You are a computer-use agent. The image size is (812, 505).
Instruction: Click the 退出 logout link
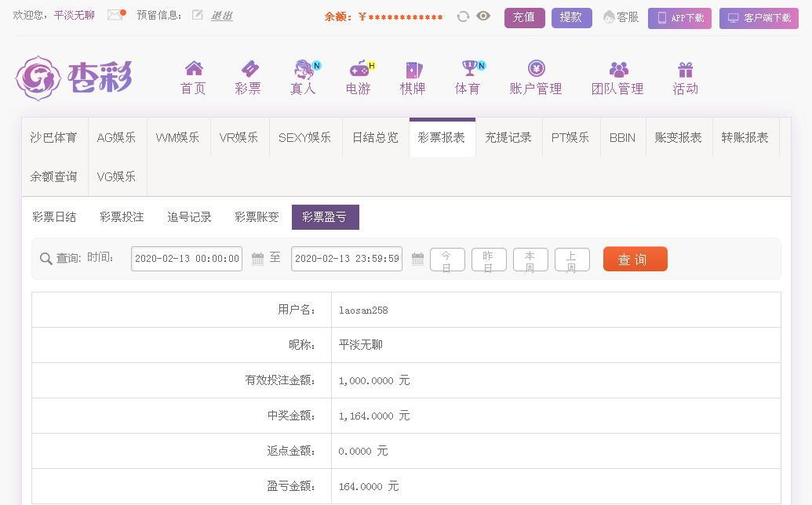(222, 16)
